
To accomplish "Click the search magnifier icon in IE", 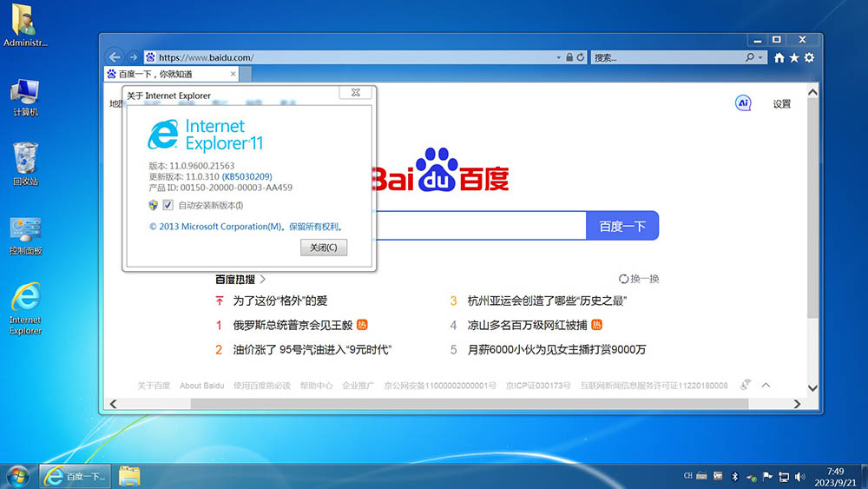I will tap(749, 57).
